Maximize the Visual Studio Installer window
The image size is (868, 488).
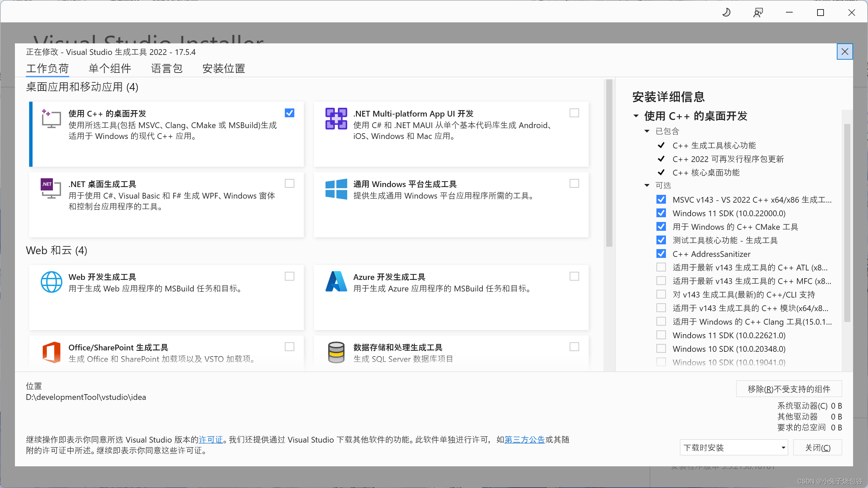pos(821,13)
